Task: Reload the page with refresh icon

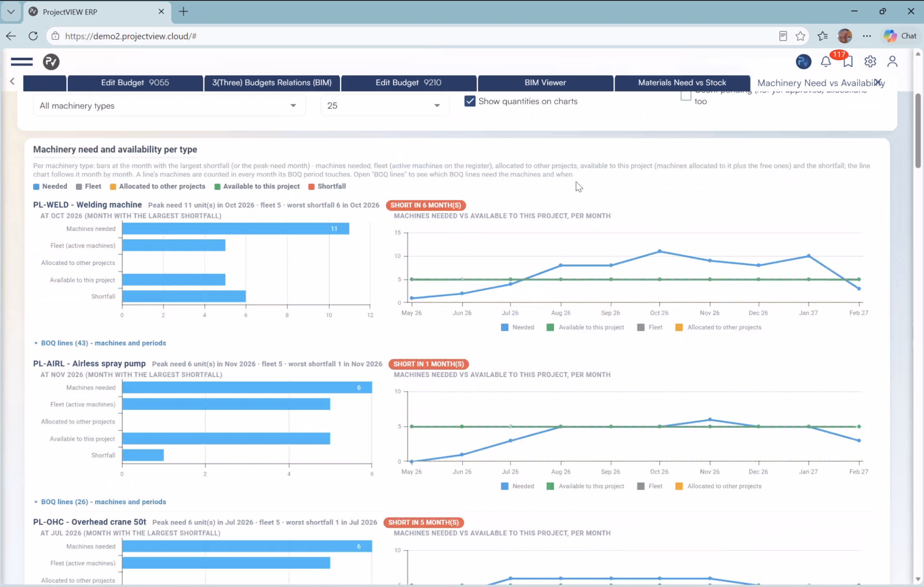Action: click(x=33, y=36)
